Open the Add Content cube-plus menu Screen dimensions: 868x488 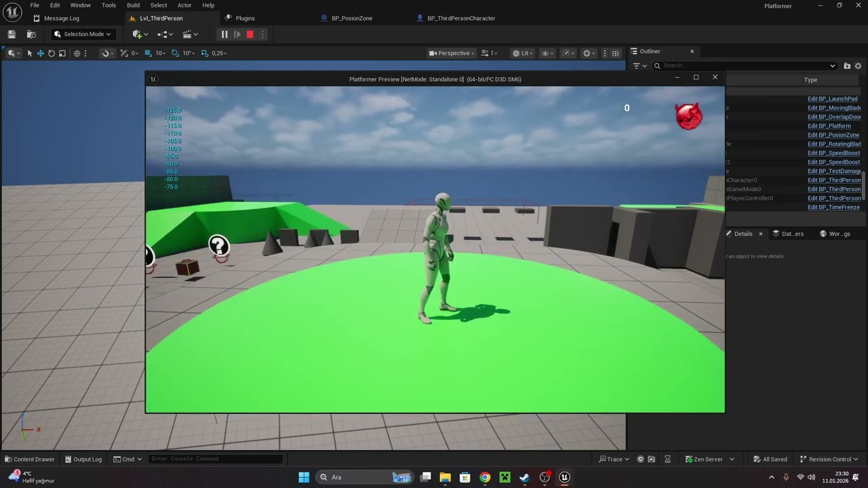coord(140,34)
